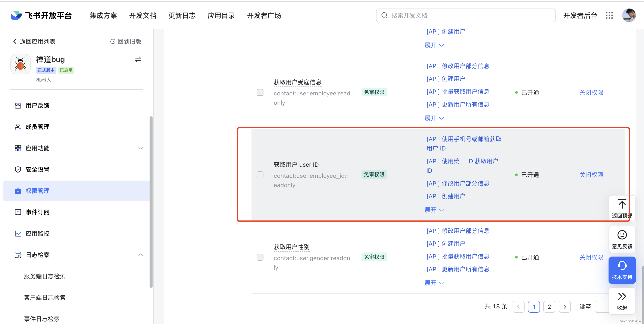Click the Feishu Open Platform logo
The width and height of the screenshot is (644, 324).
(41, 16)
